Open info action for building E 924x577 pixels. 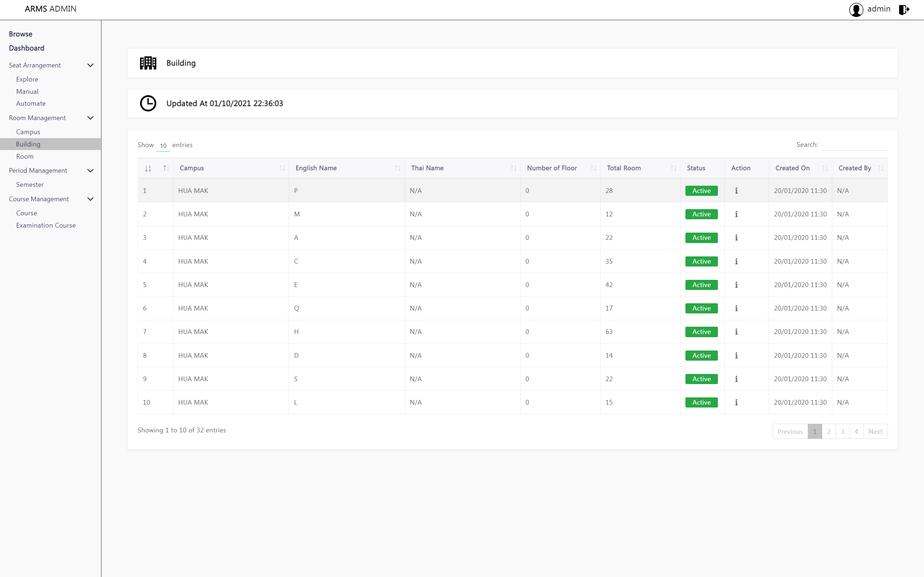coord(736,285)
